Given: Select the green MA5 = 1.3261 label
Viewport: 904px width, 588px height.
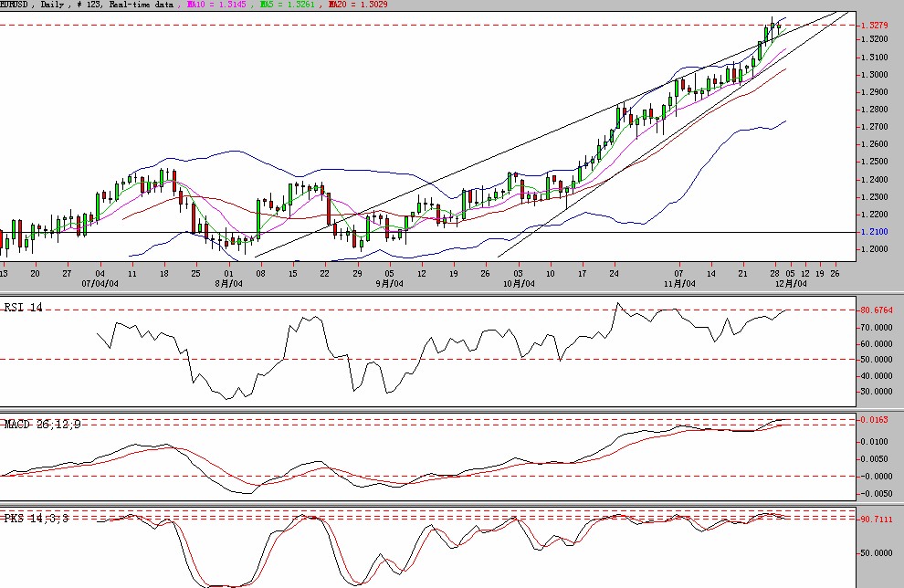Looking at the screenshot, I should (287, 5).
